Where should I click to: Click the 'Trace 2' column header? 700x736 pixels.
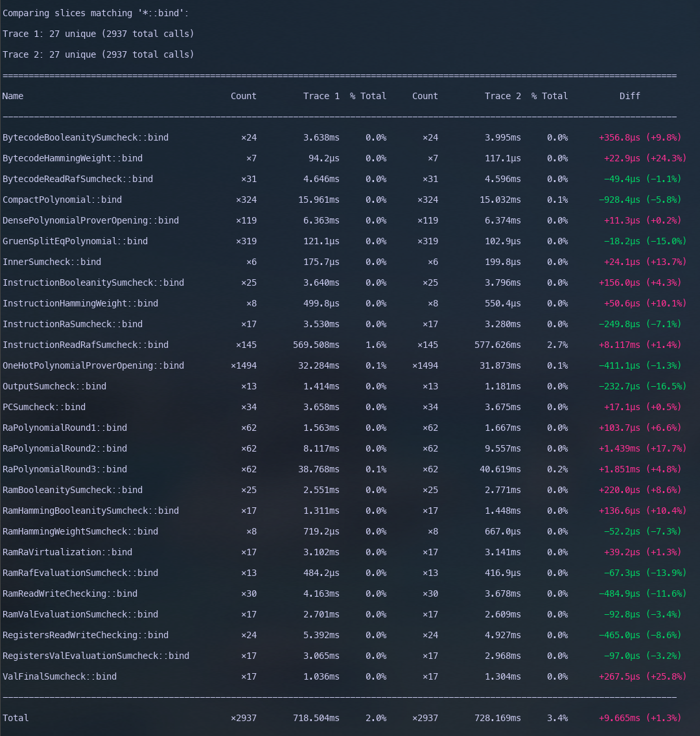click(502, 96)
